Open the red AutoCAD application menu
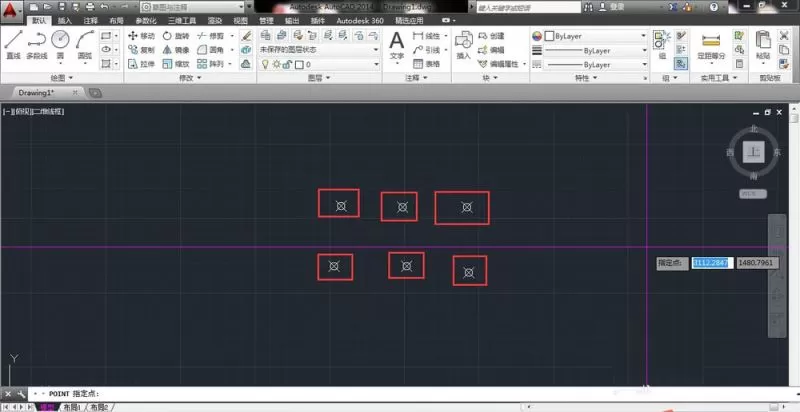 tap(11, 10)
